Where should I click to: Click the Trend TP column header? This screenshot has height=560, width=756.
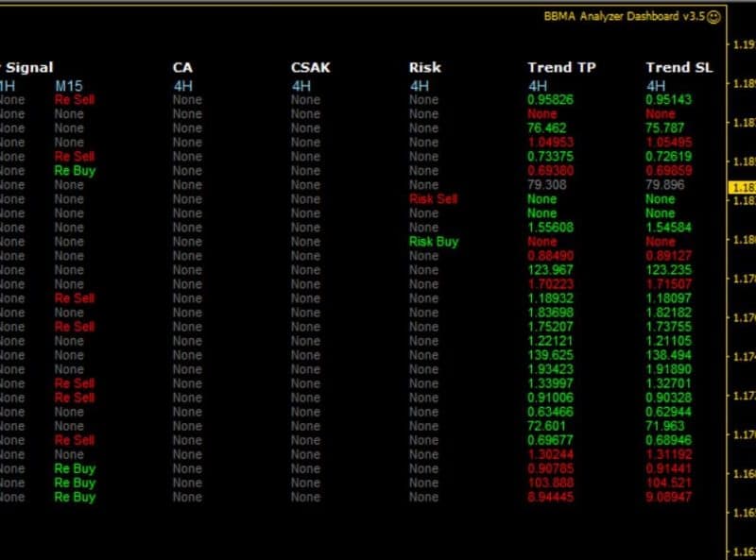point(561,67)
